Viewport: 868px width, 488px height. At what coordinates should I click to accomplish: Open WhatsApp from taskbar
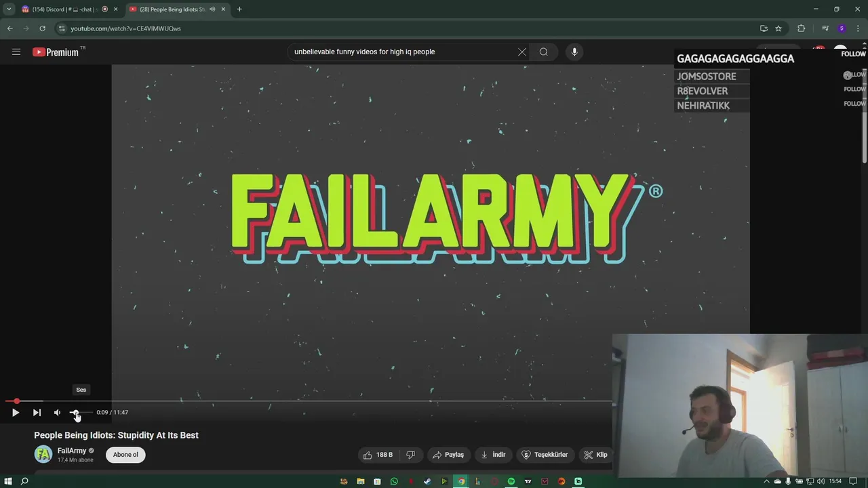pyautogui.click(x=394, y=481)
